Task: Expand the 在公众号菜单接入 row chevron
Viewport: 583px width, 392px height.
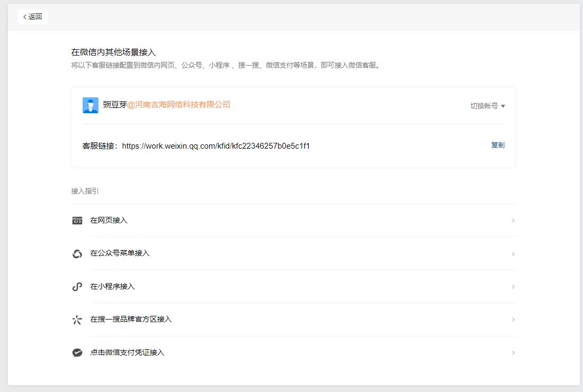Action: 512,253
